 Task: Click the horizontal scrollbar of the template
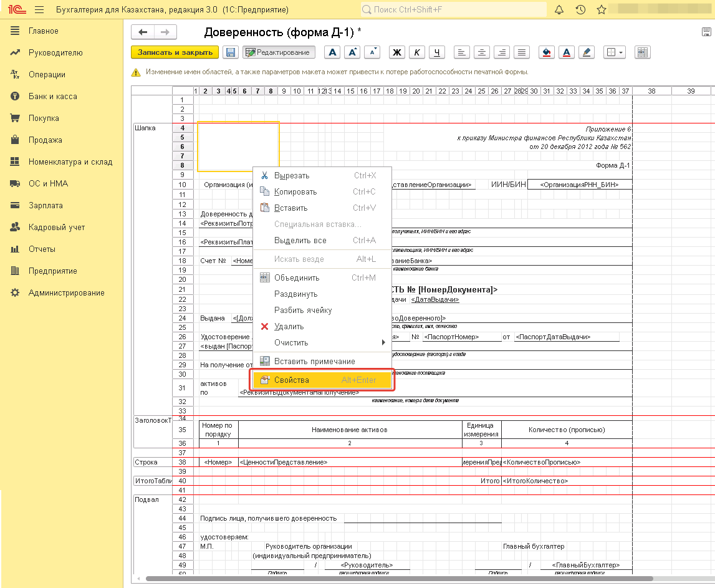click(x=399, y=579)
